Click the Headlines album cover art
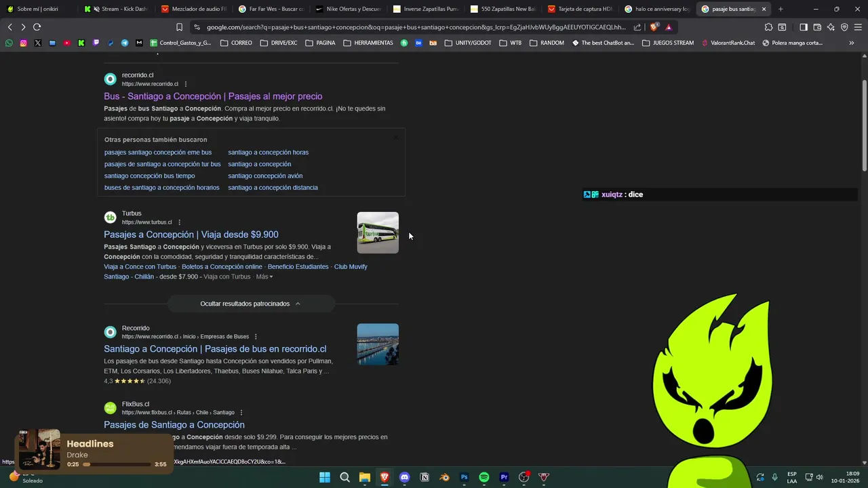The image size is (868, 488). (x=39, y=449)
